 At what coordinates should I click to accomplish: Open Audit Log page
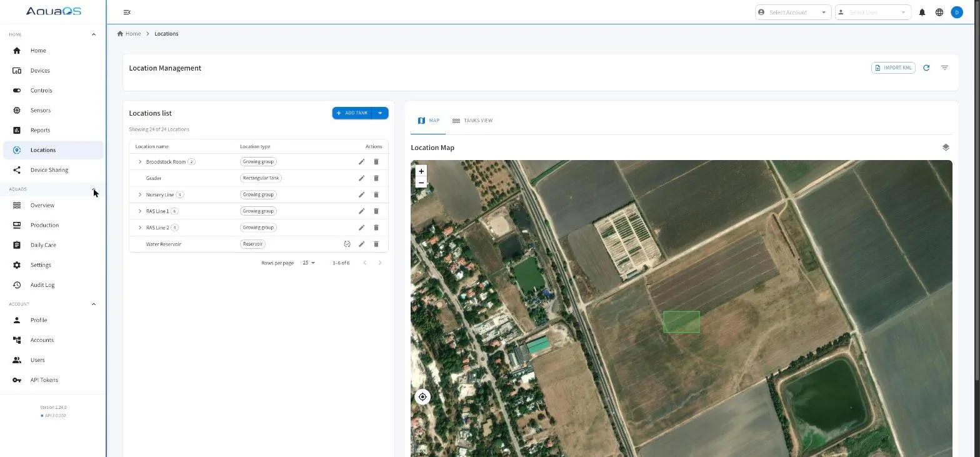[53, 285]
